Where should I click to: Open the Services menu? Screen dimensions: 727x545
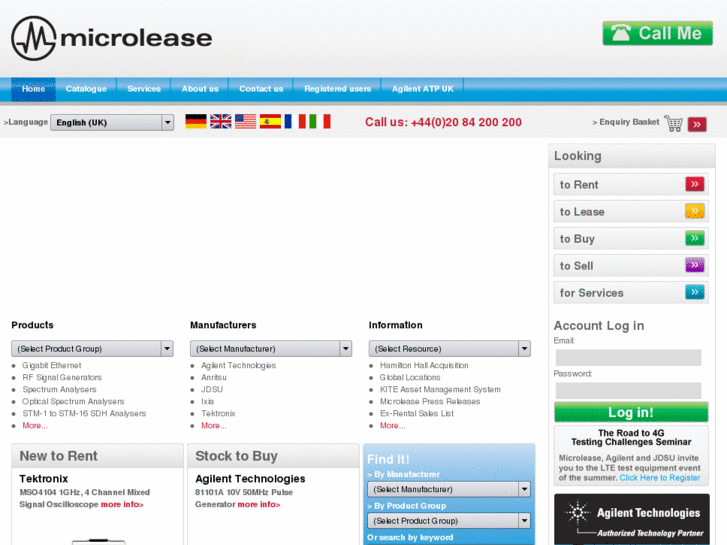point(144,89)
